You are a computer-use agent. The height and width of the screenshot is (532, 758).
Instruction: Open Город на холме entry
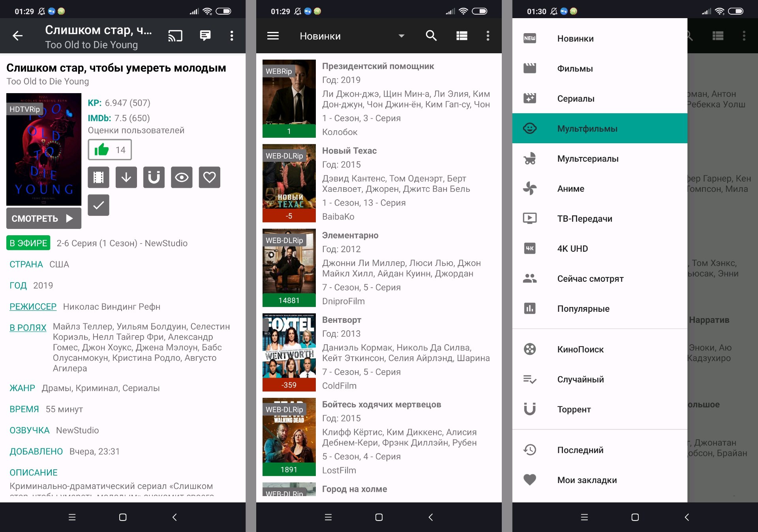pyautogui.click(x=379, y=489)
